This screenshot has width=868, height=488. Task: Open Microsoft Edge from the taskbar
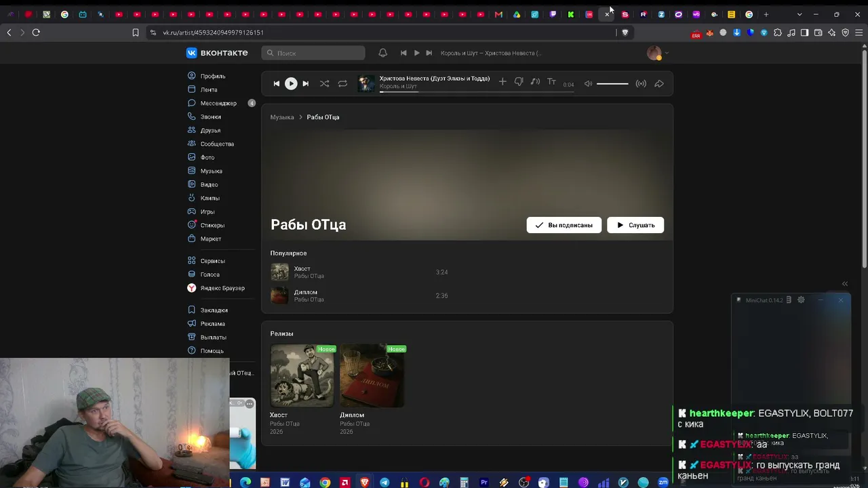coord(245,483)
